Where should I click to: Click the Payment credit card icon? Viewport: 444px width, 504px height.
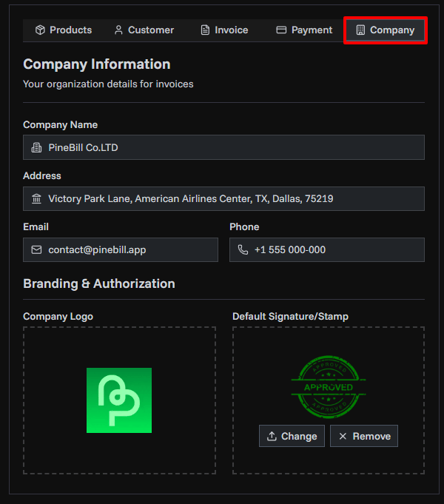tap(281, 30)
